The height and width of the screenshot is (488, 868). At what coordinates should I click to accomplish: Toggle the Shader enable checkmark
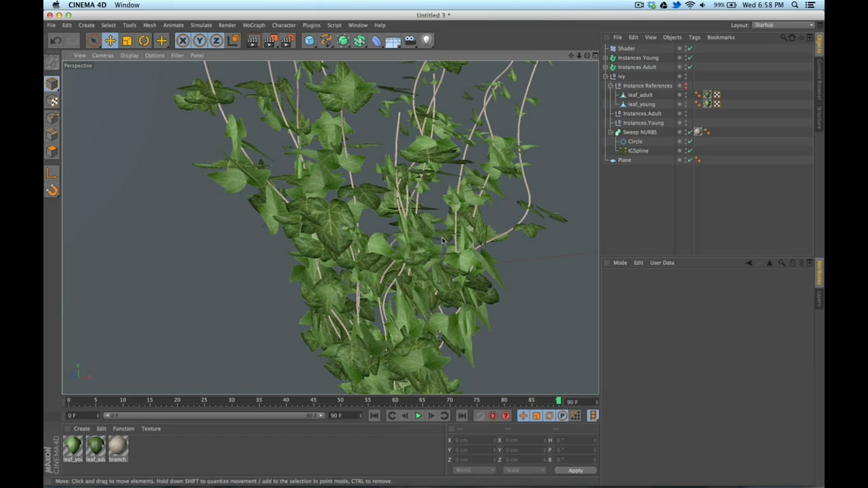point(690,49)
